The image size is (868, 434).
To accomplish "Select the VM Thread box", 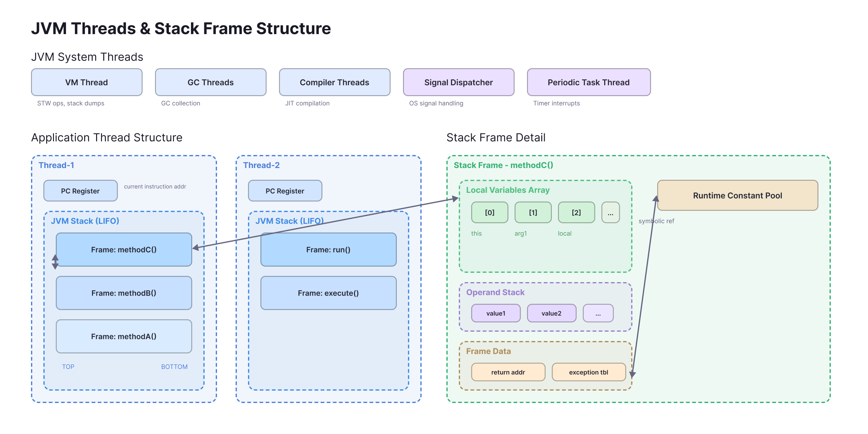I will [86, 82].
